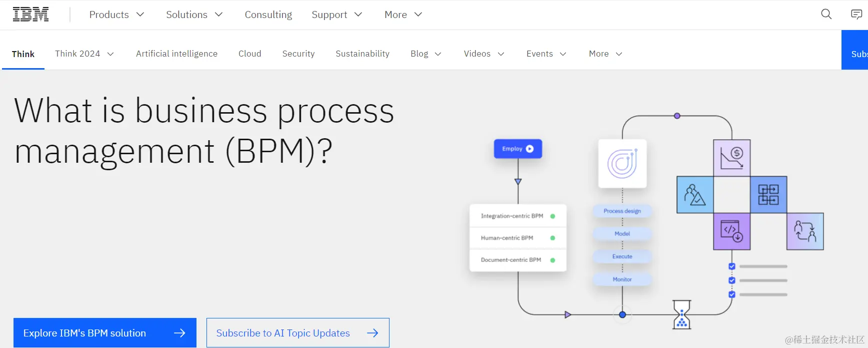
Task: Open the chat message icon in header
Action: pos(856,14)
